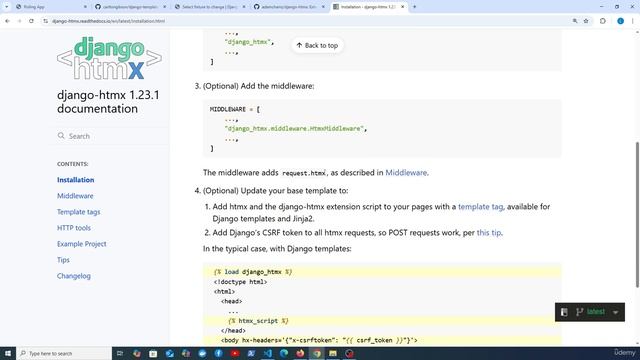Follow the template tag link
The image size is (640, 360).
click(480, 207)
